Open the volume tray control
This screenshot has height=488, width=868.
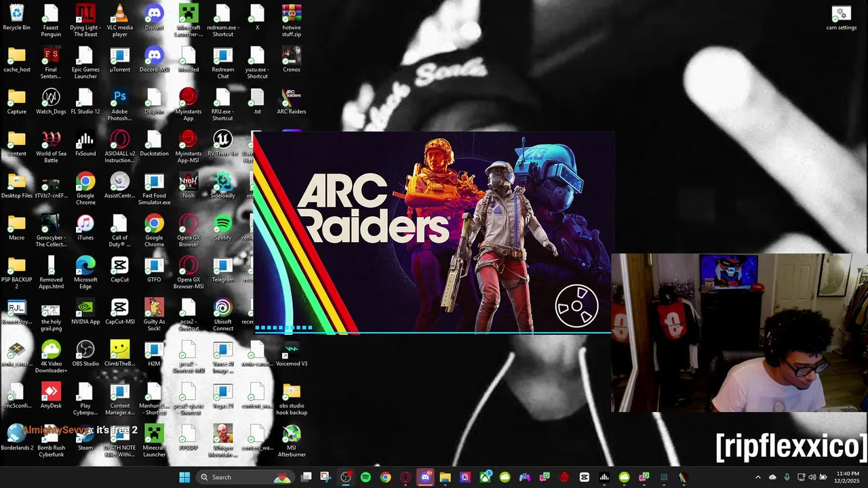(812, 477)
